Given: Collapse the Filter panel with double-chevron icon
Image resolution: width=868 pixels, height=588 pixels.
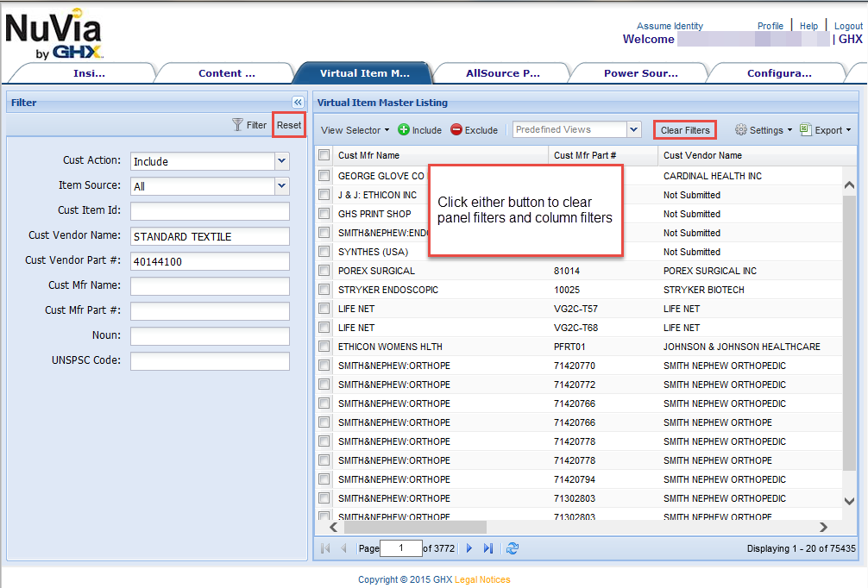Looking at the screenshot, I should tap(298, 103).
